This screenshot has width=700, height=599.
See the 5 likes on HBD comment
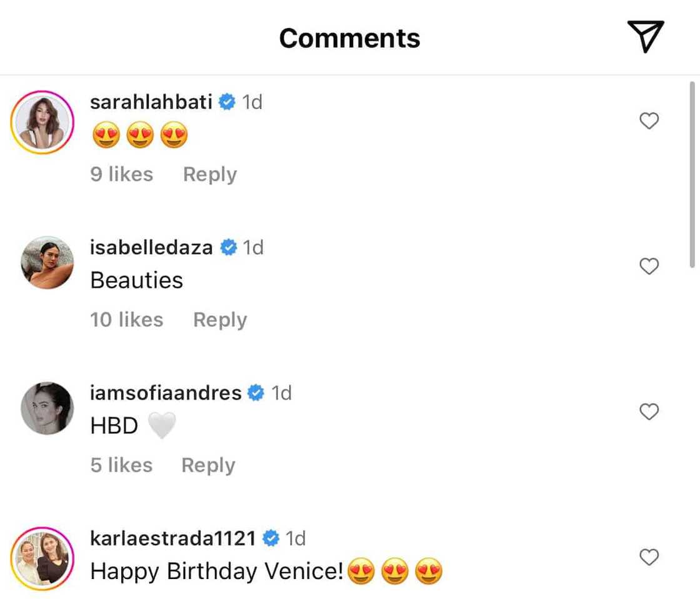(121, 465)
